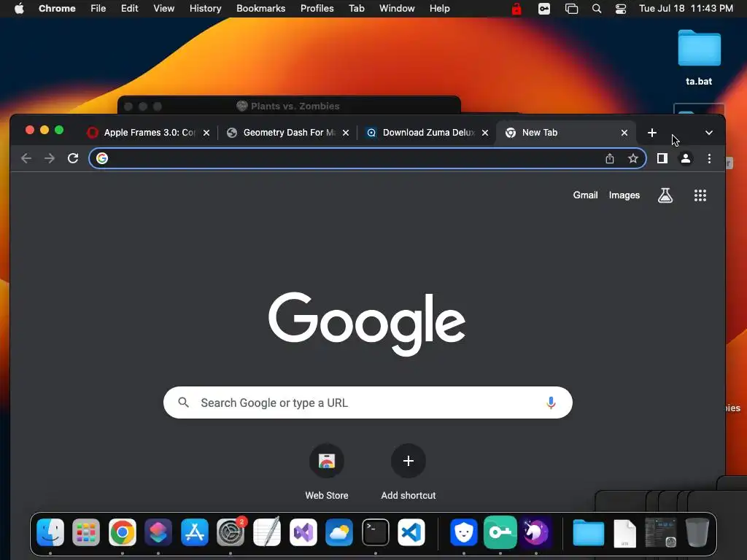
Task: Open TextEdit from the Dock
Action: click(x=267, y=532)
